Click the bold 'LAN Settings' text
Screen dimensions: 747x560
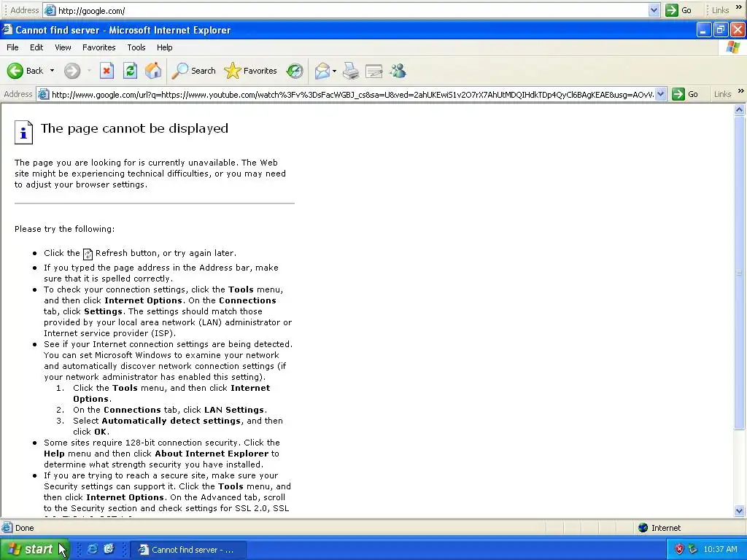click(234, 410)
